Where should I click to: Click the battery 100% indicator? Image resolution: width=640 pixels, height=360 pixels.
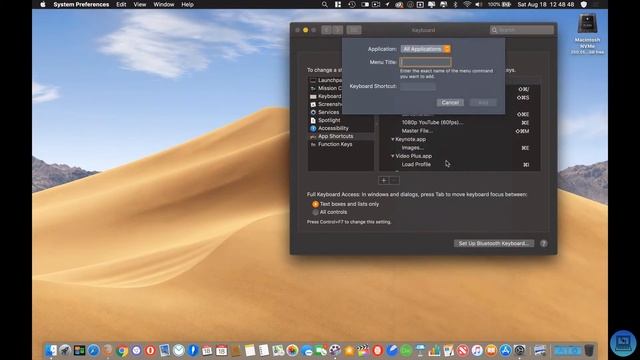(499, 4)
